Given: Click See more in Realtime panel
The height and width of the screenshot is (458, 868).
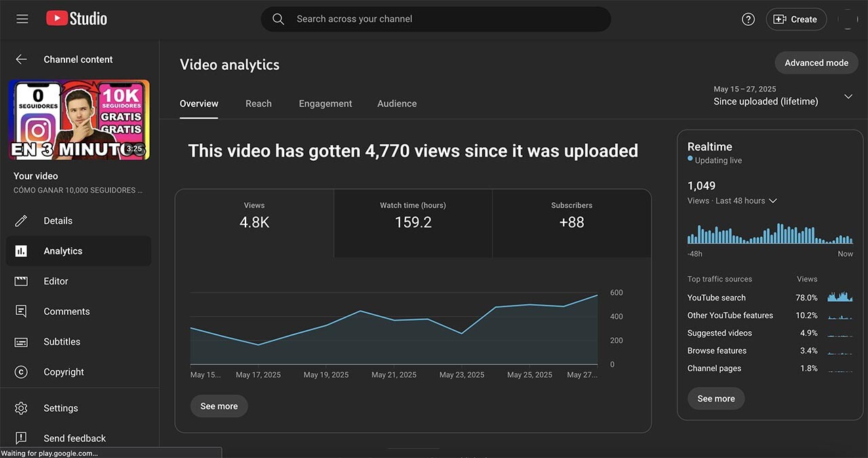Looking at the screenshot, I should tap(715, 398).
